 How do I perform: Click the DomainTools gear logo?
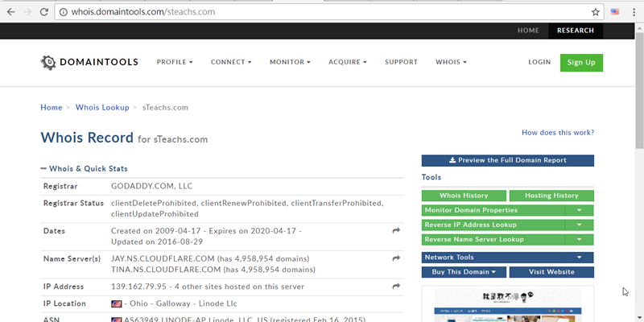[x=48, y=63]
